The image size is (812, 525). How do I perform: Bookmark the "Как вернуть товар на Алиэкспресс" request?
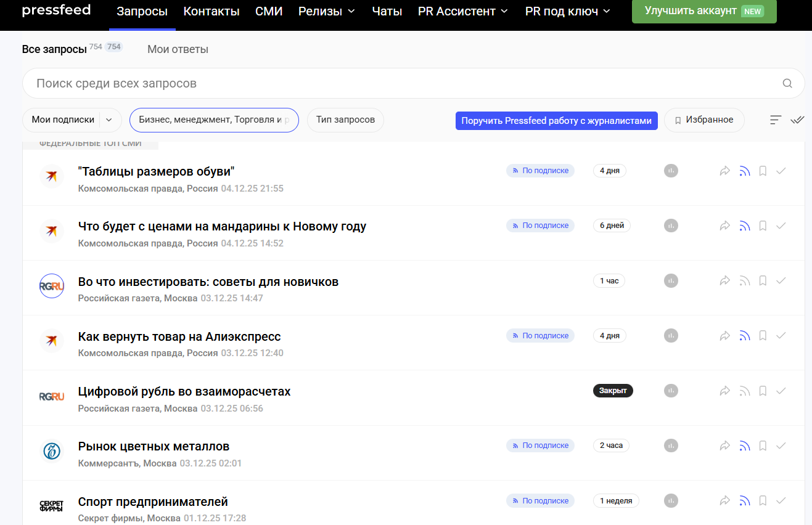click(x=763, y=336)
